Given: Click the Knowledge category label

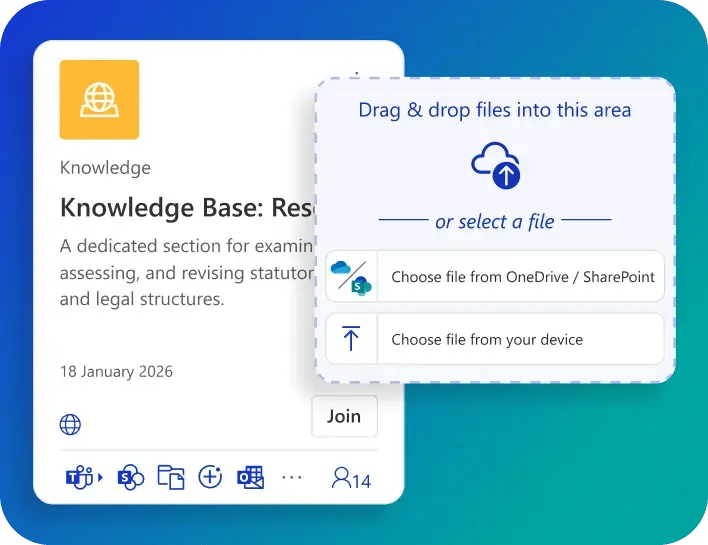Looking at the screenshot, I should pyautogui.click(x=105, y=168).
